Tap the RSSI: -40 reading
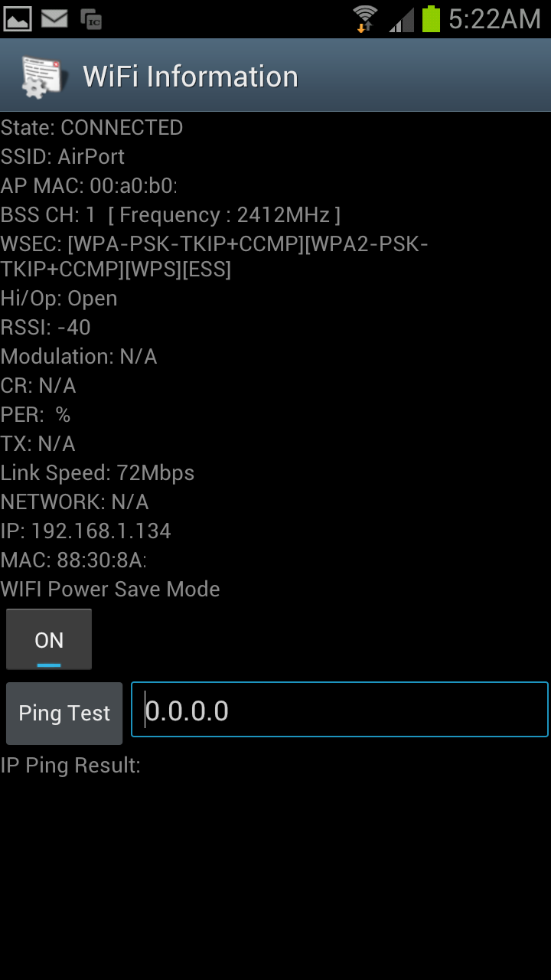The height and width of the screenshot is (980, 551). (46, 328)
